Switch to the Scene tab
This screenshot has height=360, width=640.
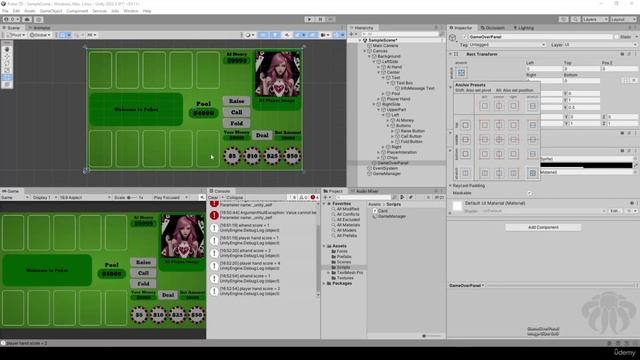point(12,28)
